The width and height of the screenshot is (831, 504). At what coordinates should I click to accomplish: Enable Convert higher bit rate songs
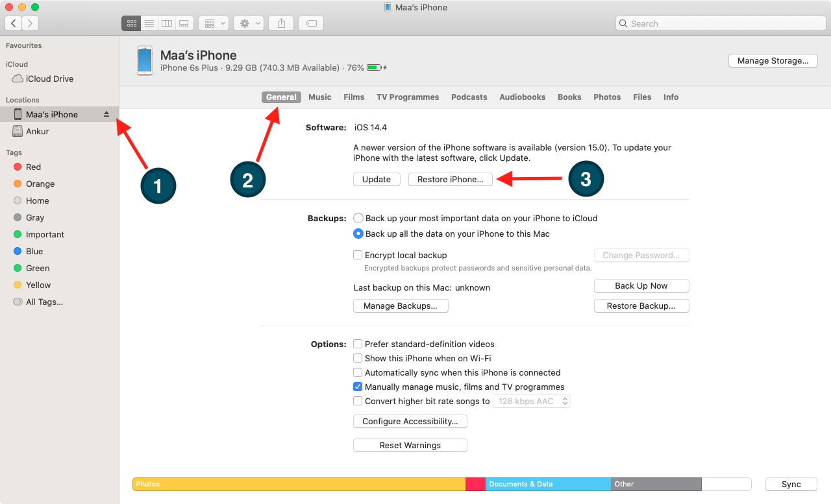click(x=358, y=401)
